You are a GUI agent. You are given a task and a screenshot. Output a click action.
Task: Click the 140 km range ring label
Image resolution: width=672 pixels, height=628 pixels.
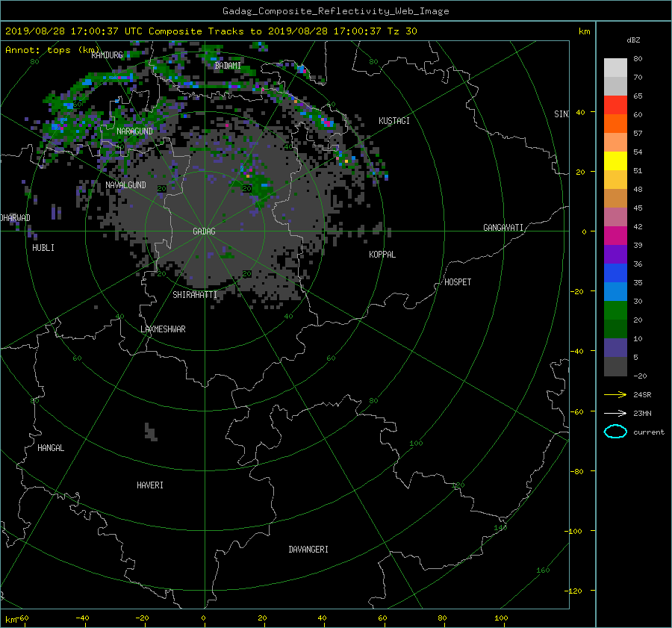(x=500, y=528)
